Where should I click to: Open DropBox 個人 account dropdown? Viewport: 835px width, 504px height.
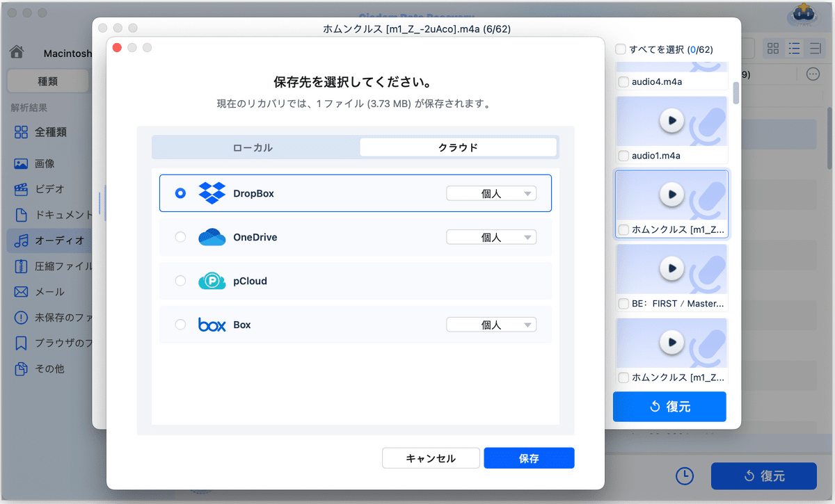point(491,193)
